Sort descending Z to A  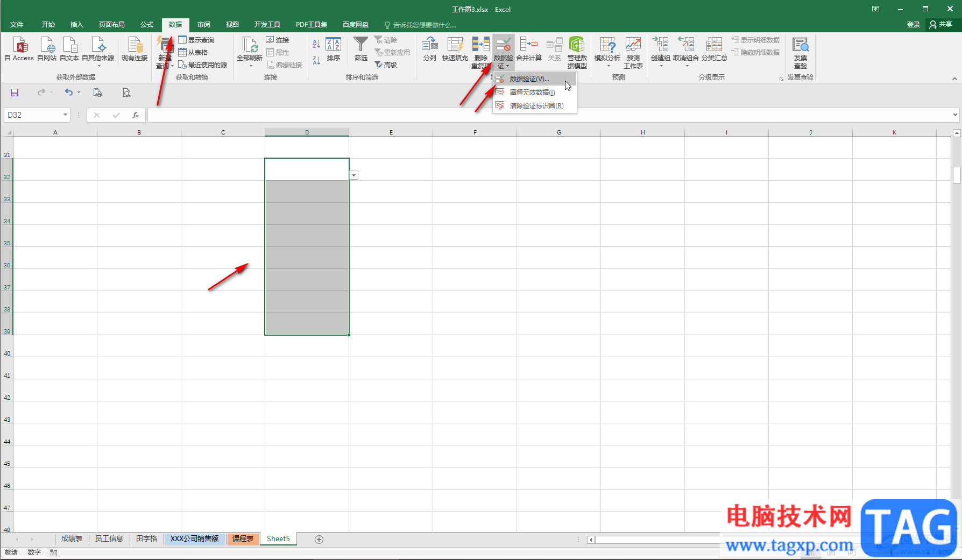(x=316, y=60)
